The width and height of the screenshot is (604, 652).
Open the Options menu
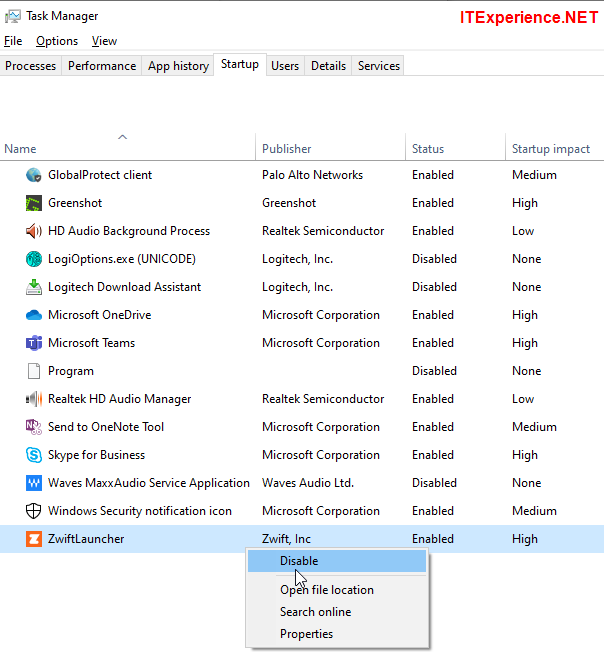point(57,41)
